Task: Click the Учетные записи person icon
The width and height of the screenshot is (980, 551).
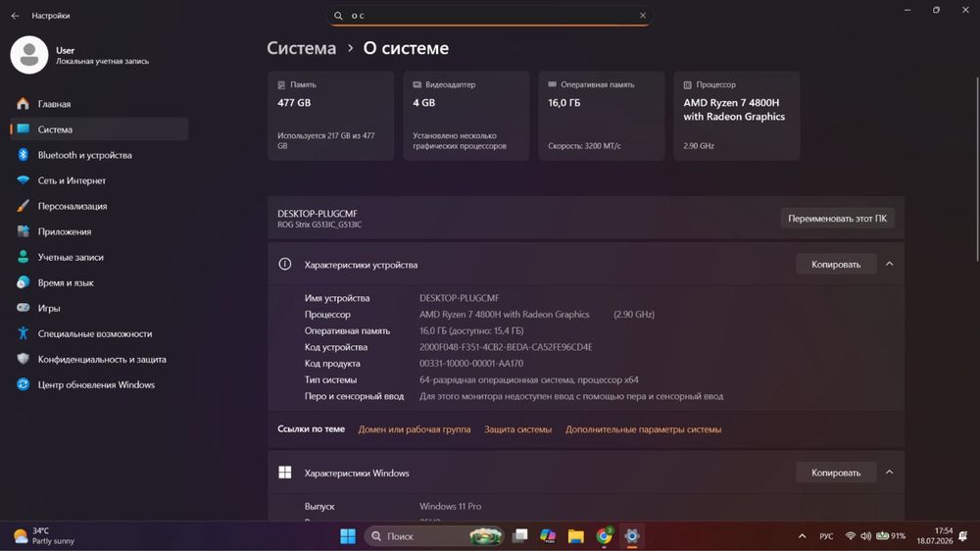Action: coord(24,257)
